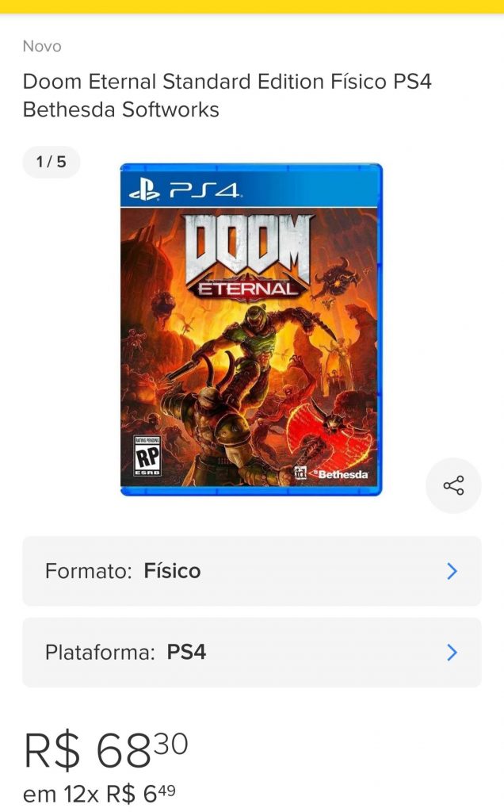Image resolution: width=504 pixels, height=812 pixels.
Task: Open the Formato: Físico selector row
Action: (252, 571)
